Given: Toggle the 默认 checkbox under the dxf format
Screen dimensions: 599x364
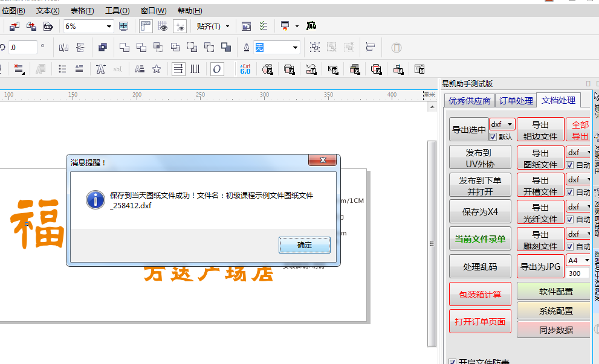Looking at the screenshot, I should (493, 136).
